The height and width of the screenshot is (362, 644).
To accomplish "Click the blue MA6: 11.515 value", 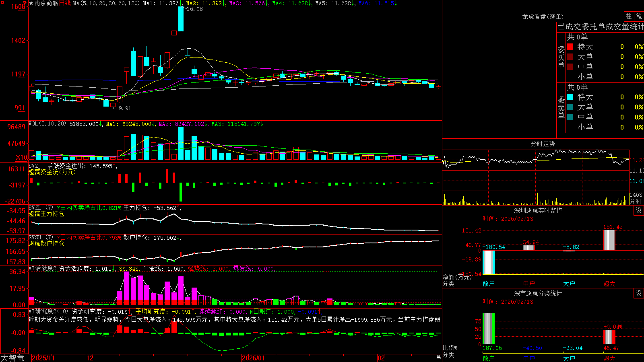I will [377, 3].
